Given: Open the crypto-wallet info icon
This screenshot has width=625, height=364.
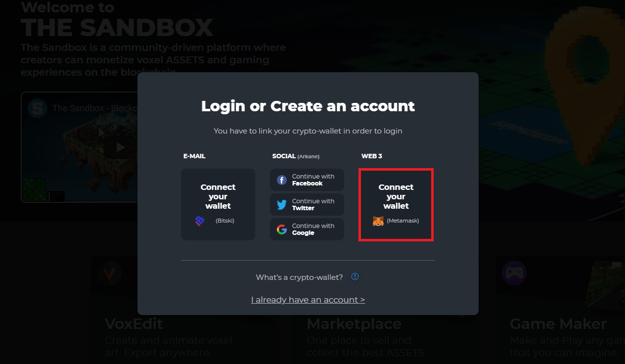Looking at the screenshot, I should coord(355,276).
